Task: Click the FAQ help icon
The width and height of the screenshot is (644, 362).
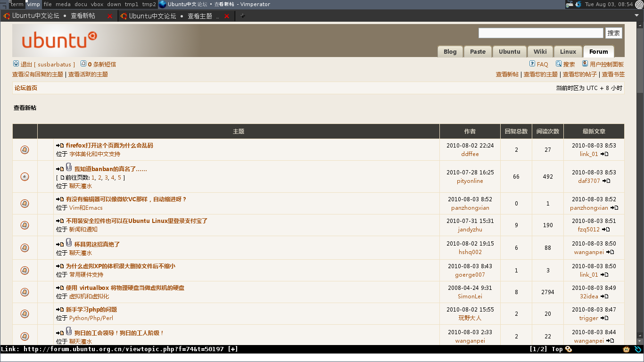Action: click(532, 64)
